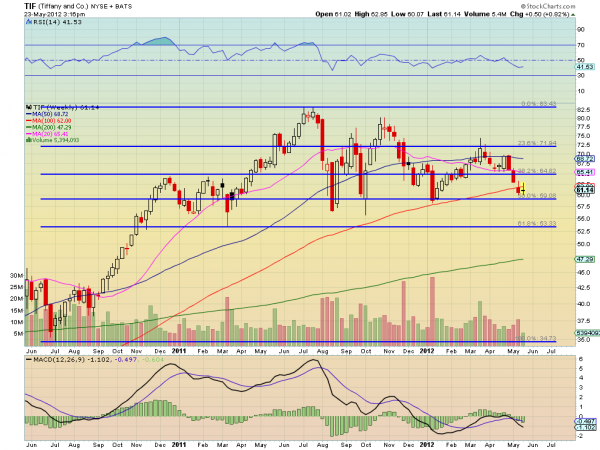Image resolution: width=600 pixels, height=450 pixels.
Task: Click the MA(200) 47.29 legend entry
Action: tap(52, 127)
